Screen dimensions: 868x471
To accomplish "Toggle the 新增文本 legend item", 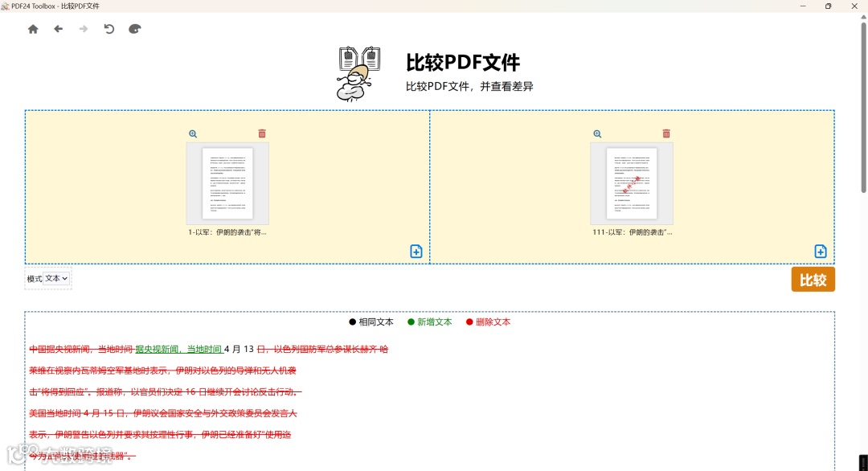I will tap(431, 322).
